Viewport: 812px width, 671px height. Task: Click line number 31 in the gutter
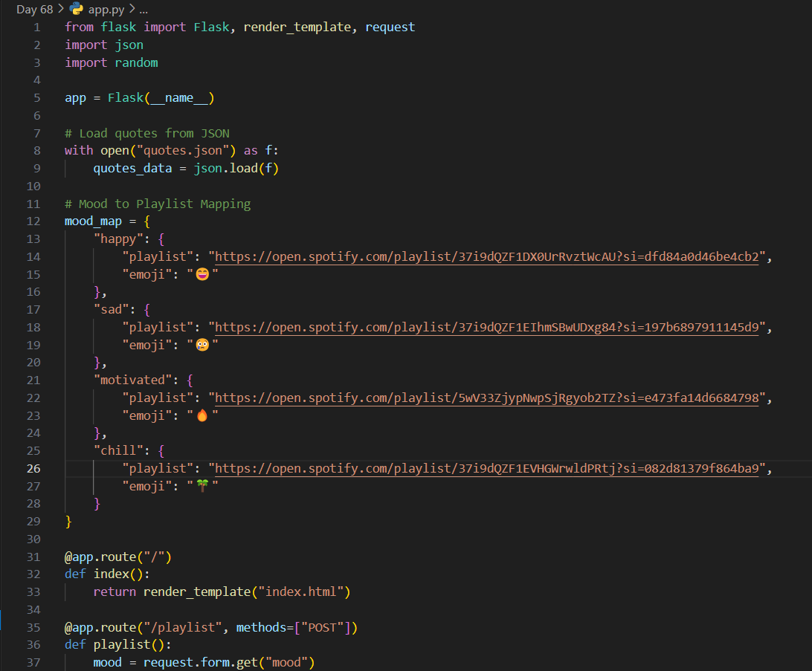click(x=33, y=557)
